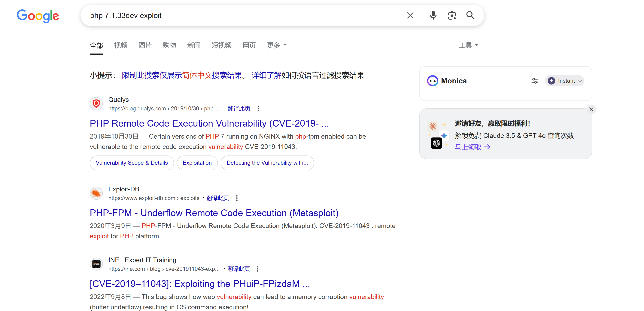Click 马上领取 link in promo card
Screen dimensions: 644x311
click(x=472, y=147)
